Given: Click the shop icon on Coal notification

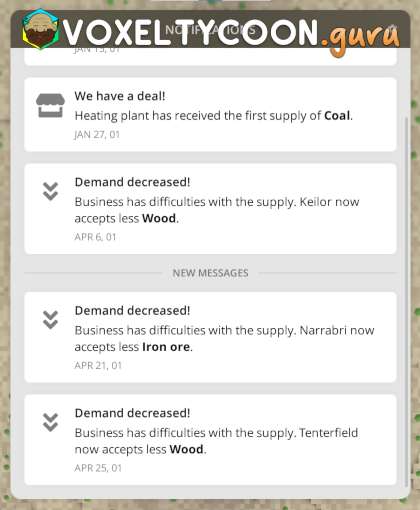Looking at the screenshot, I should click(x=50, y=105).
